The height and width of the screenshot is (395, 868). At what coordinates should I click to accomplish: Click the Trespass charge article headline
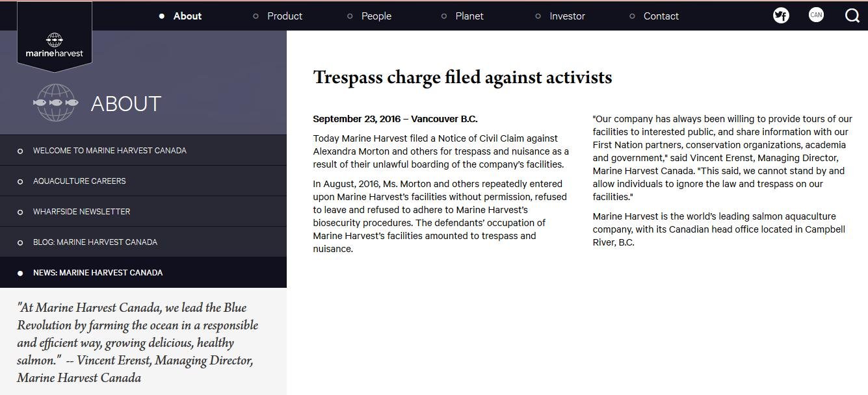click(x=462, y=77)
